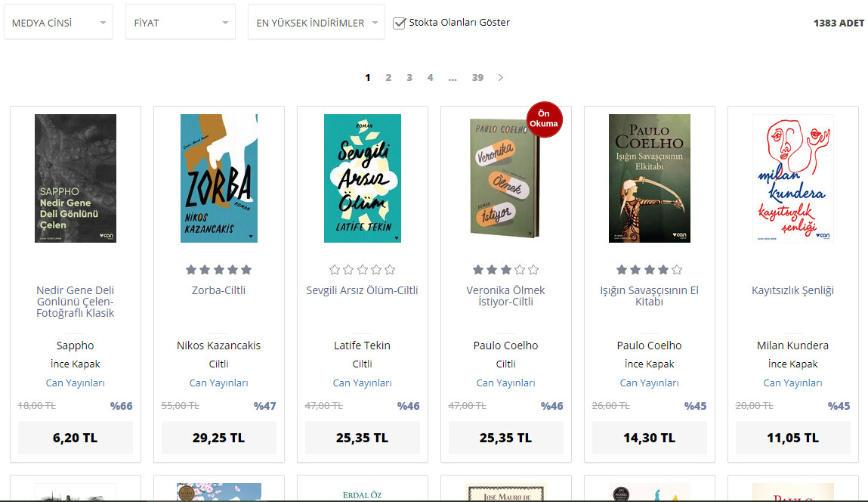Go to page 2 of results
The image size is (868, 502).
(388, 78)
